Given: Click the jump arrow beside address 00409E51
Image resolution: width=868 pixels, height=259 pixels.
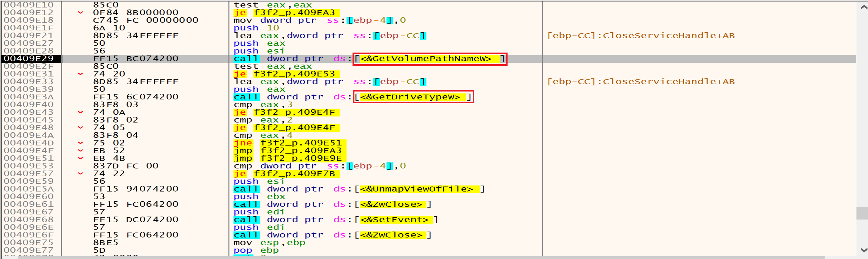Looking at the screenshot, I should pyautogui.click(x=80, y=158).
